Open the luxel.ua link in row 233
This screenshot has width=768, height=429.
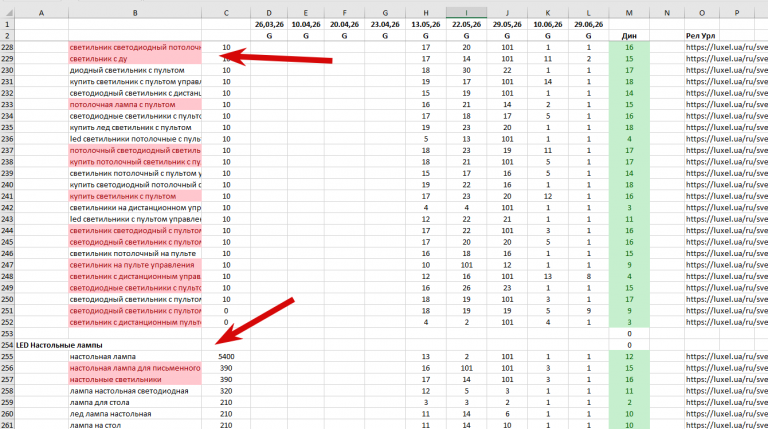pos(726,105)
